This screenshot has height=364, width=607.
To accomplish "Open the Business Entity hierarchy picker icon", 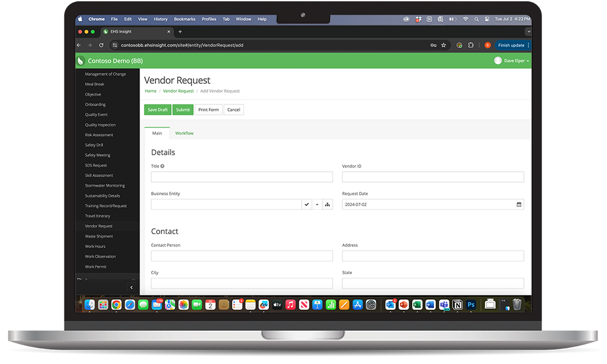I will [x=327, y=204].
